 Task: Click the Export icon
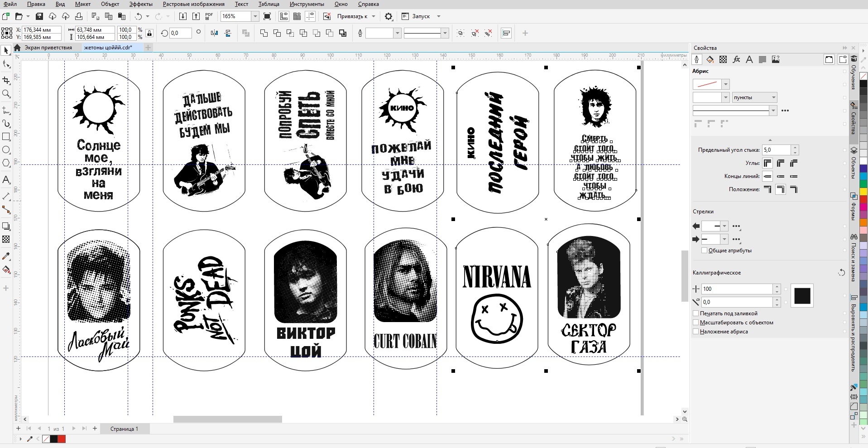(x=196, y=16)
